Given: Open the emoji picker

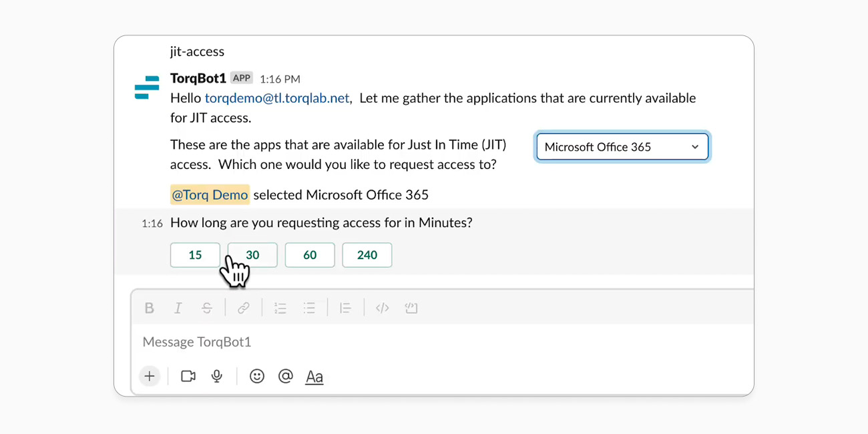Looking at the screenshot, I should (x=256, y=377).
